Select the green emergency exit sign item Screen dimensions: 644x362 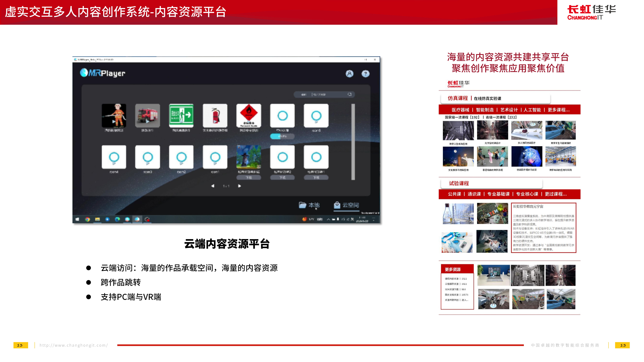[x=181, y=116]
